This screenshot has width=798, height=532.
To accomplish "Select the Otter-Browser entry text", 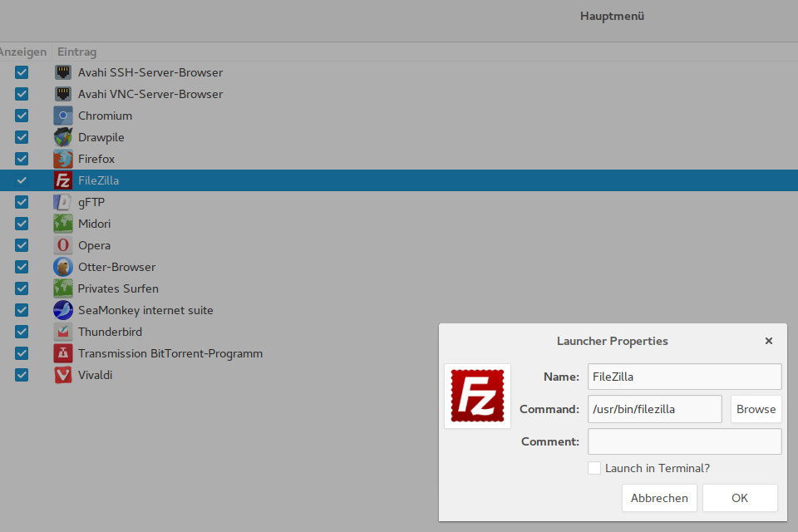I will pos(116,267).
